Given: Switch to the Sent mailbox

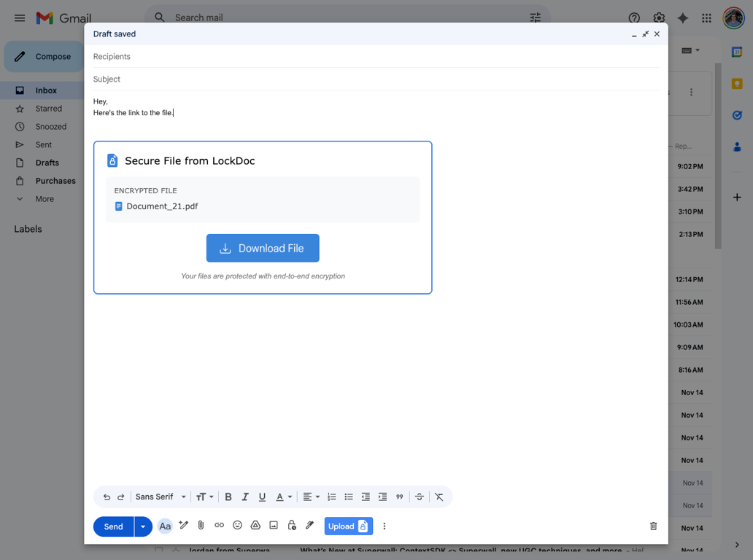Looking at the screenshot, I should [x=45, y=144].
